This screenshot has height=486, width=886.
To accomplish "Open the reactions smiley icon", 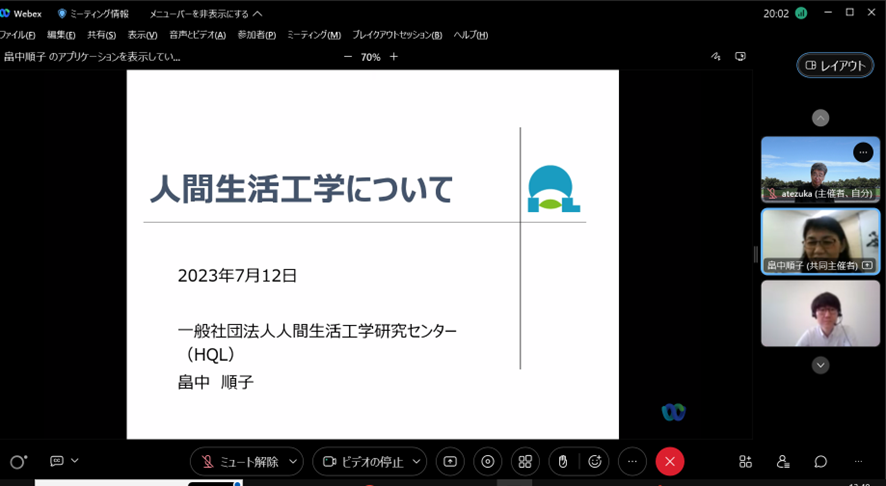I will pyautogui.click(x=595, y=461).
